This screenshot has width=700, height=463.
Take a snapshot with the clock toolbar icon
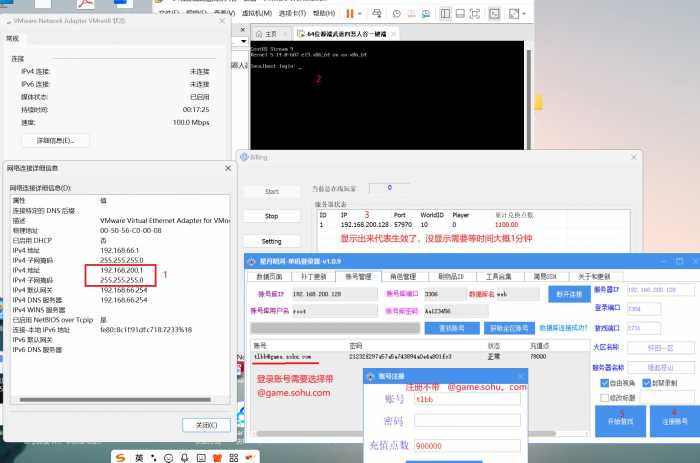click(396, 14)
